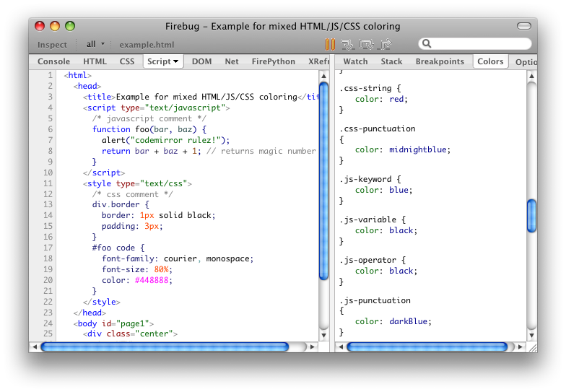Click the '80%' font-size value
The image size is (566, 392).
[x=162, y=269]
